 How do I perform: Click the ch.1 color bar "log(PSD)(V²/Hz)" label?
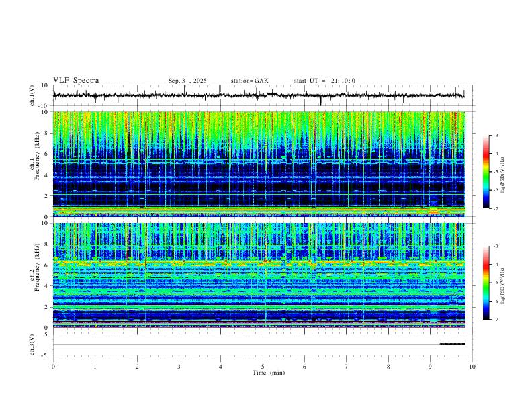pos(502,175)
